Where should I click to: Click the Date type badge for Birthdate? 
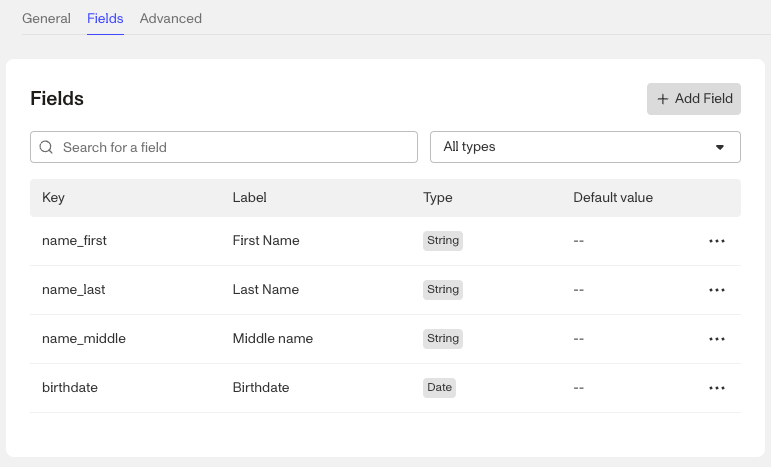point(439,388)
